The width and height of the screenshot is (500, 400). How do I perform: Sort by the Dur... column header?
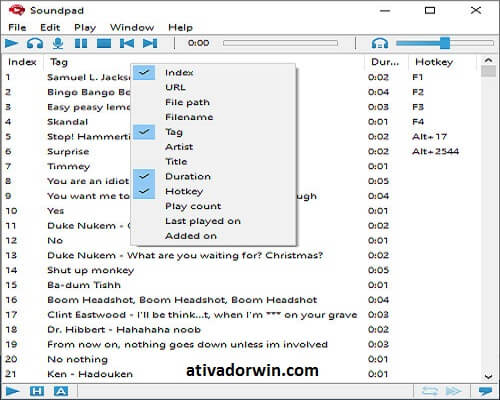point(386,62)
